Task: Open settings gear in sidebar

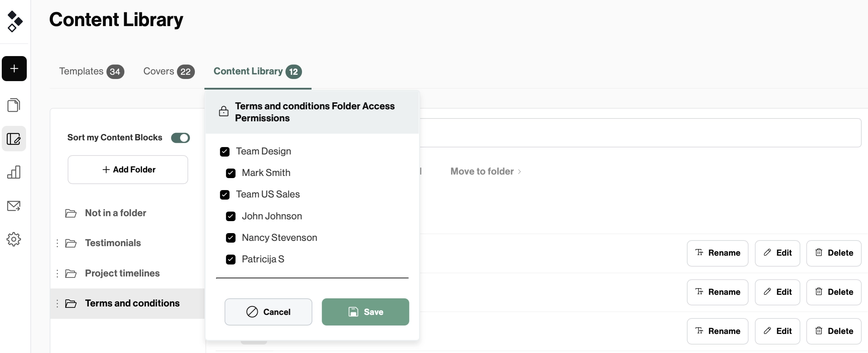Action: pyautogui.click(x=14, y=239)
